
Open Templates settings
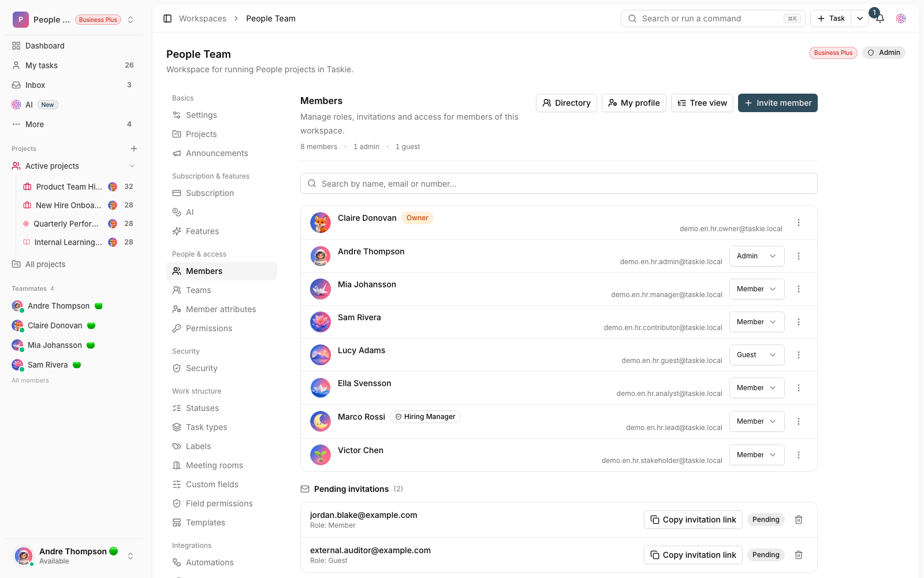(x=222, y=523)
